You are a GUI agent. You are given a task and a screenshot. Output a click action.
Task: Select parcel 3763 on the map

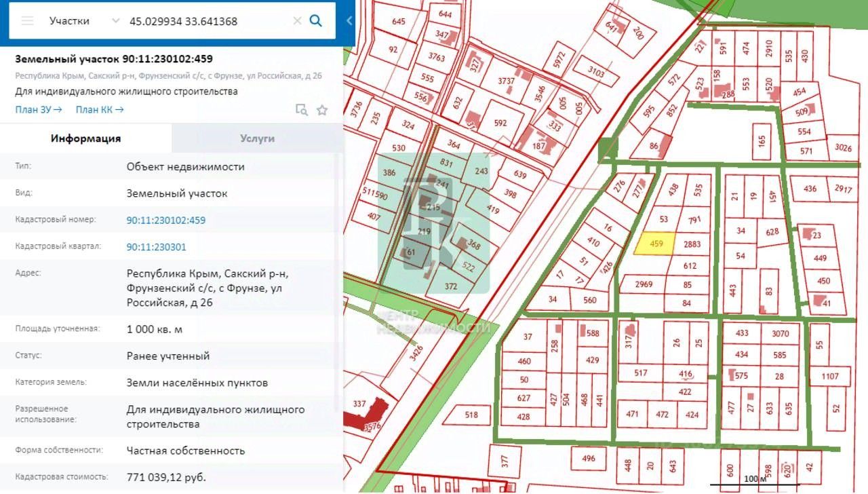click(x=437, y=58)
